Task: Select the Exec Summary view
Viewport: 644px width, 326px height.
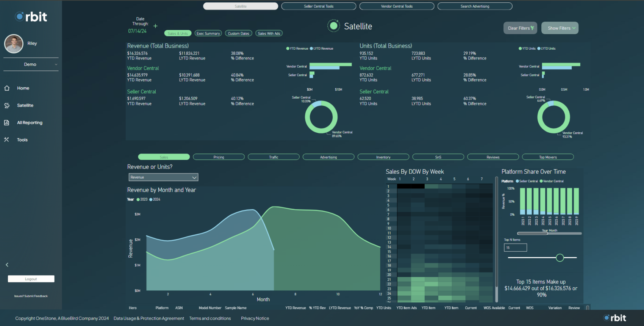Action: coord(208,33)
